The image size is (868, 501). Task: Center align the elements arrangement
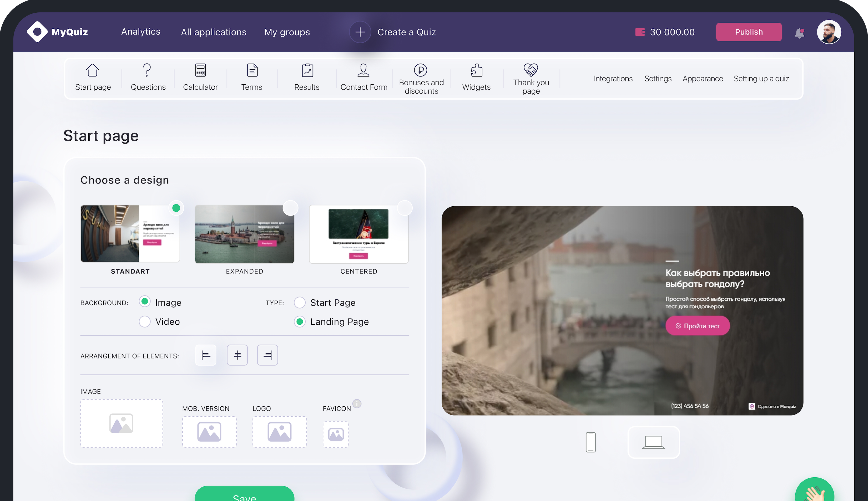coord(237,355)
